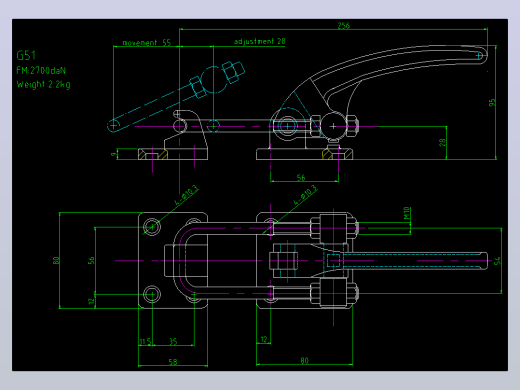The height and width of the screenshot is (390, 520).
Task: Select the horizontal 80 dimension at bottom right
Action: coord(304,361)
